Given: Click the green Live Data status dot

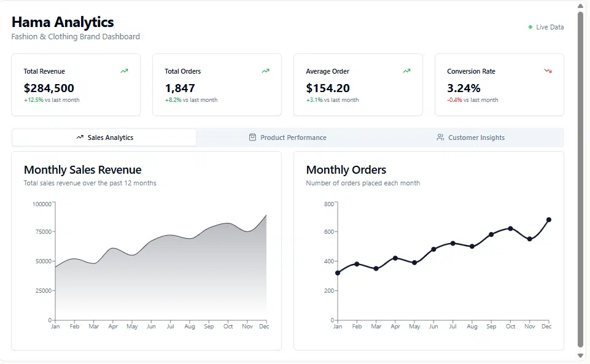Looking at the screenshot, I should pos(530,27).
